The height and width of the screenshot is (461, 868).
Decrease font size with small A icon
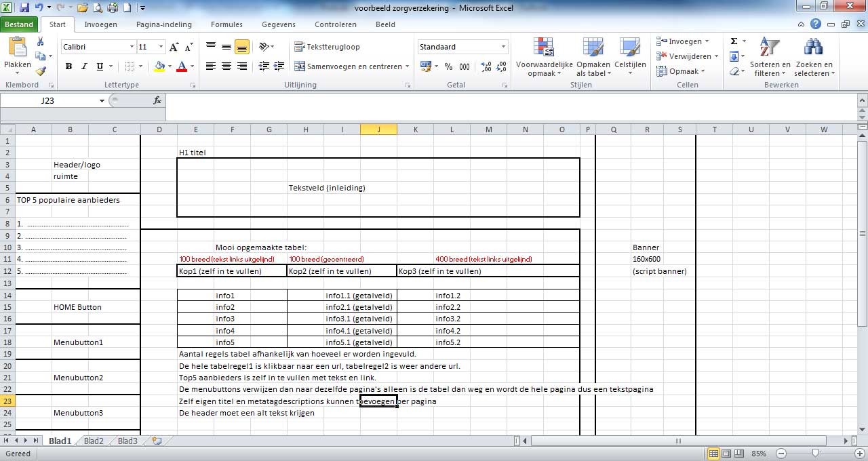189,47
